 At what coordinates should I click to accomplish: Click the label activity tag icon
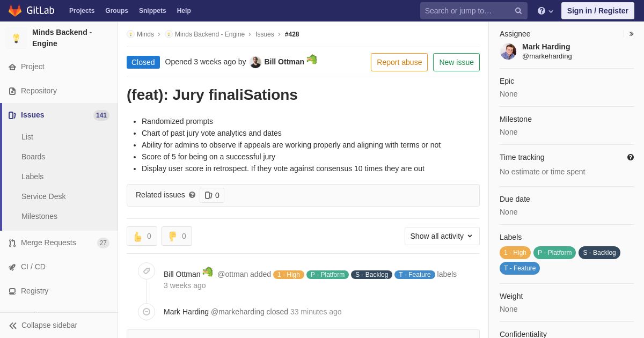coord(147,271)
